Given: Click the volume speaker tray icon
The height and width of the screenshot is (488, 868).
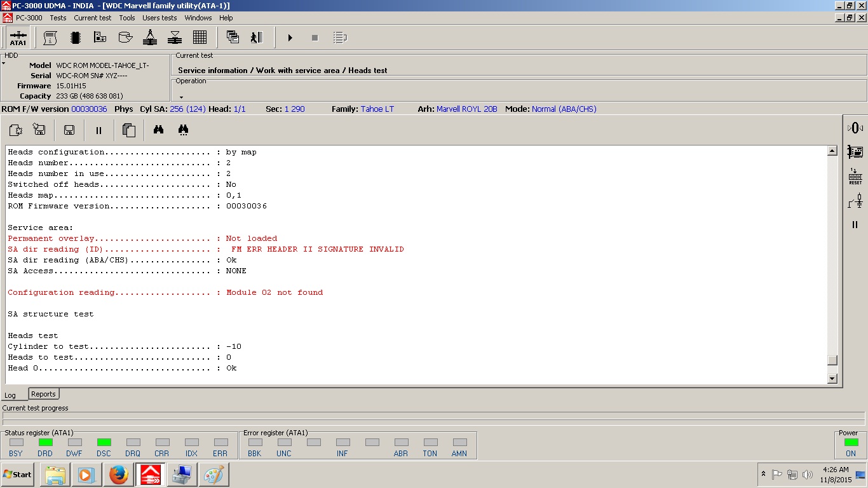Looking at the screenshot, I should coord(808,474).
